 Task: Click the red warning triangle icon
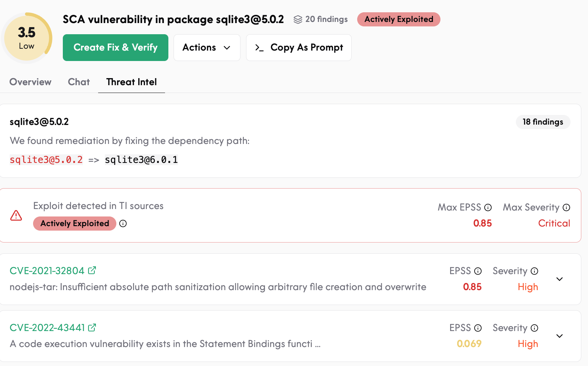(x=16, y=215)
